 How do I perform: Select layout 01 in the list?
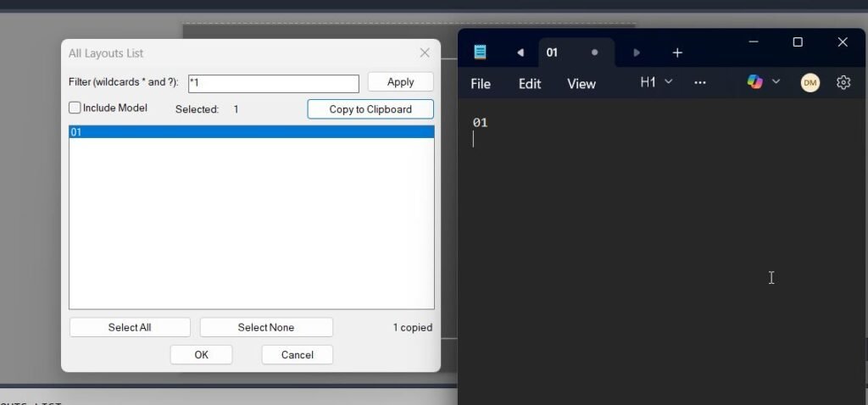(251, 132)
